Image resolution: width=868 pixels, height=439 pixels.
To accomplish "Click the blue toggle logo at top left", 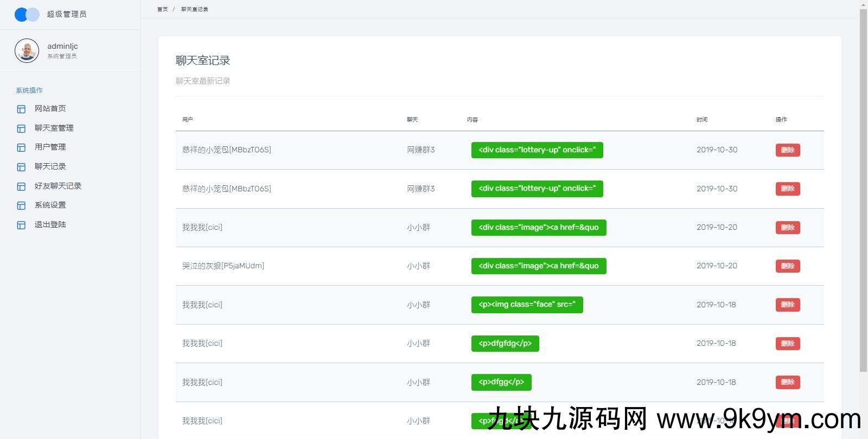I will [x=27, y=15].
